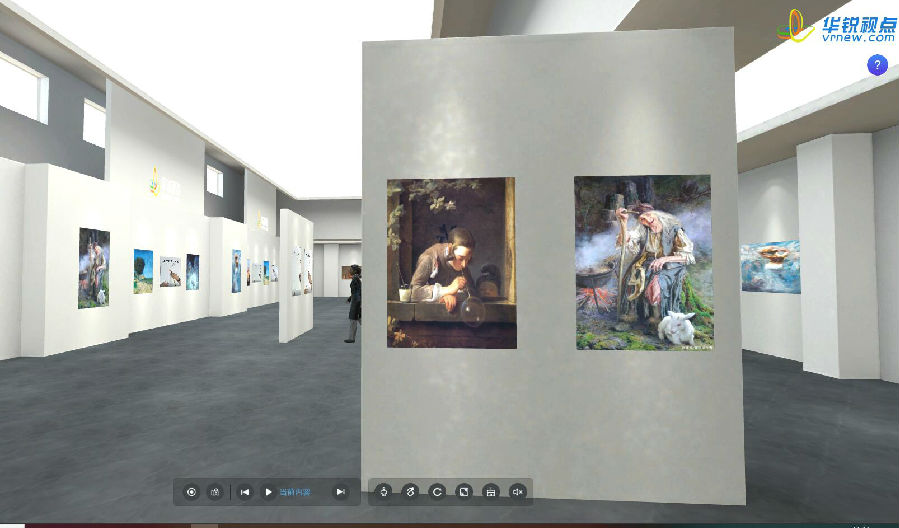899x528 pixels.
Task: Skip to the previous tour stop
Action: (245, 492)
